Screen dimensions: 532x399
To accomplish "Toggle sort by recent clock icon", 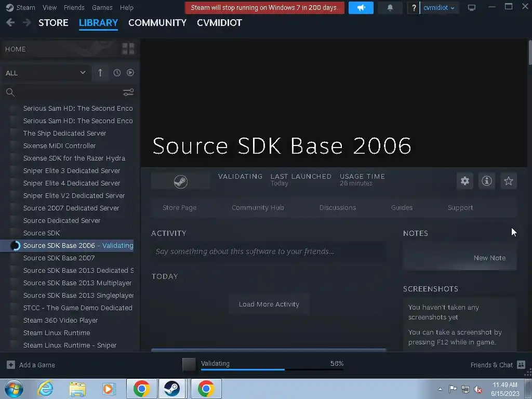I will [117, 73].
